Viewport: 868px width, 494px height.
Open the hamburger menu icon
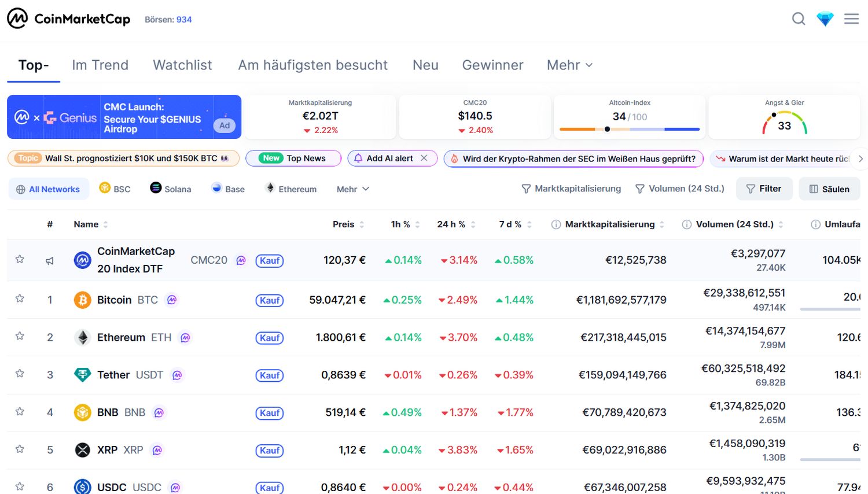[x=851, y=19]
